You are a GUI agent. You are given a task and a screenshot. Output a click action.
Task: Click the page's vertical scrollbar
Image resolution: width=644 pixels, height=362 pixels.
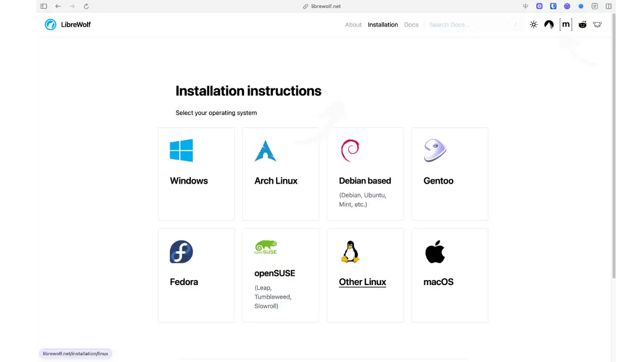pos(613,146)
